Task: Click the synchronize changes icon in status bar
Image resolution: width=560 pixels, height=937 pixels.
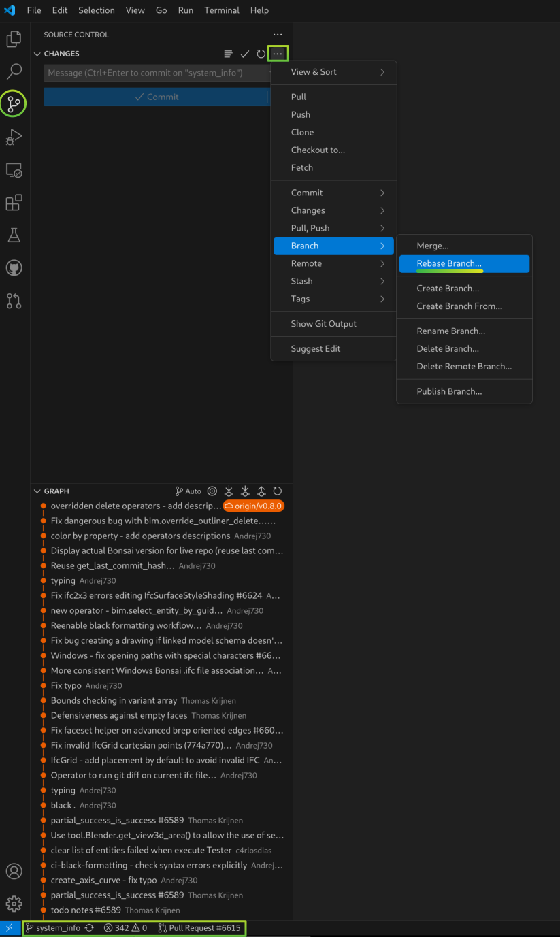Action: (x=89, y=927)
